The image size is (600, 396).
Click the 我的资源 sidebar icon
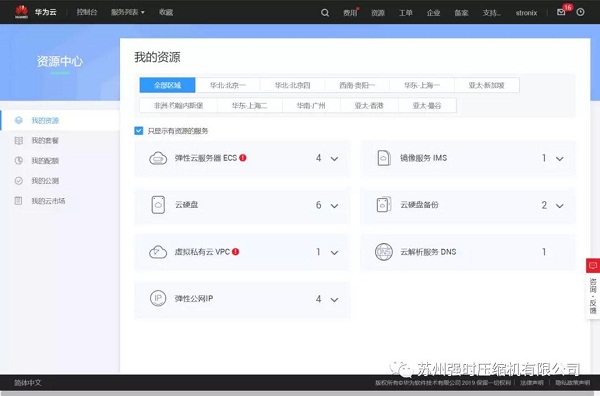click(x=18, y=121)
